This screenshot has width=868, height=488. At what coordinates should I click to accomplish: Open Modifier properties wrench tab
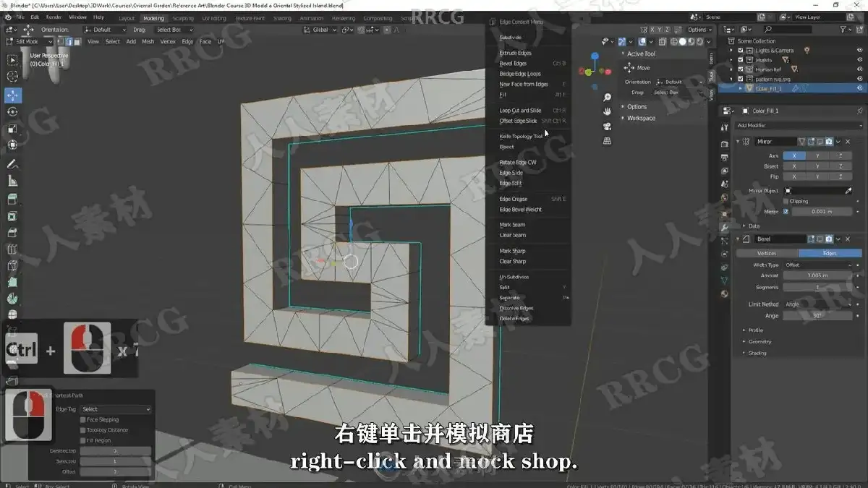coord(725,228)
